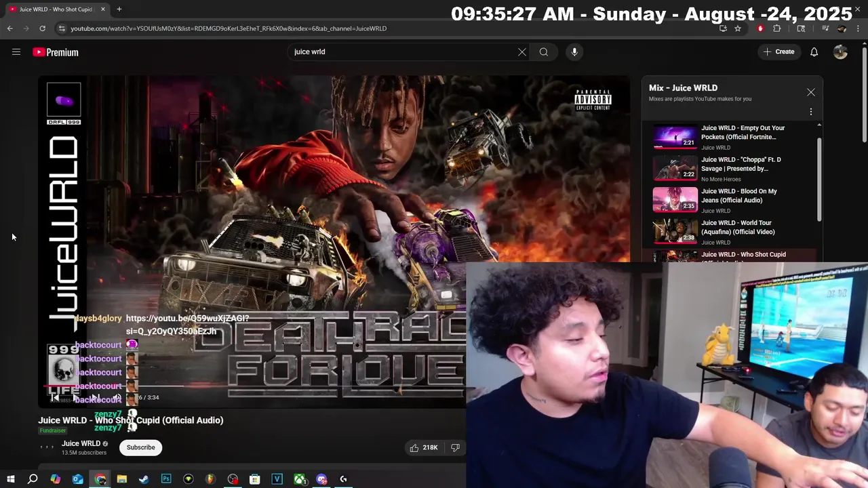Screen dimensions: 868x488
Task: Open FL Studio fruit icon in taskbar
Action: pyautogui.click(x=210, y=479)
